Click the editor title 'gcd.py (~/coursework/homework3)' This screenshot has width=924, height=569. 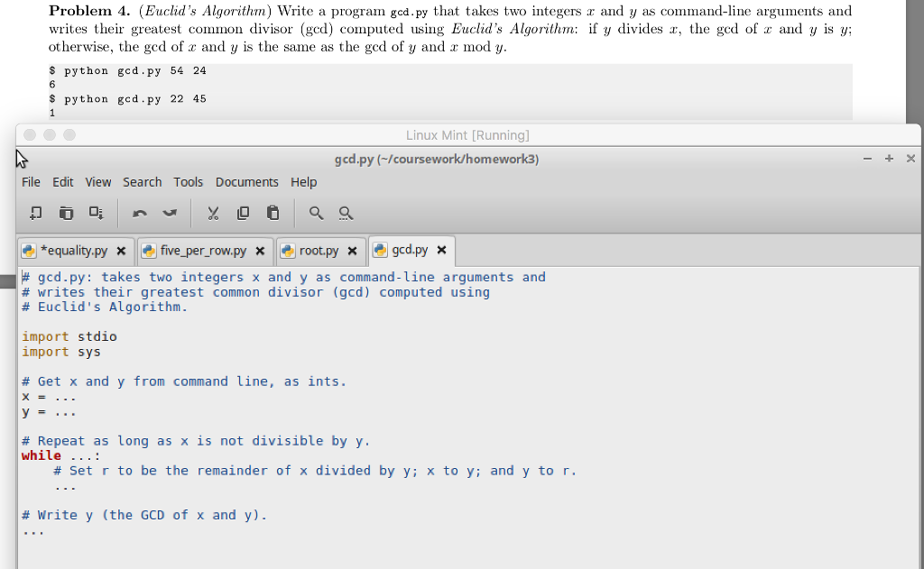[437, 159]
